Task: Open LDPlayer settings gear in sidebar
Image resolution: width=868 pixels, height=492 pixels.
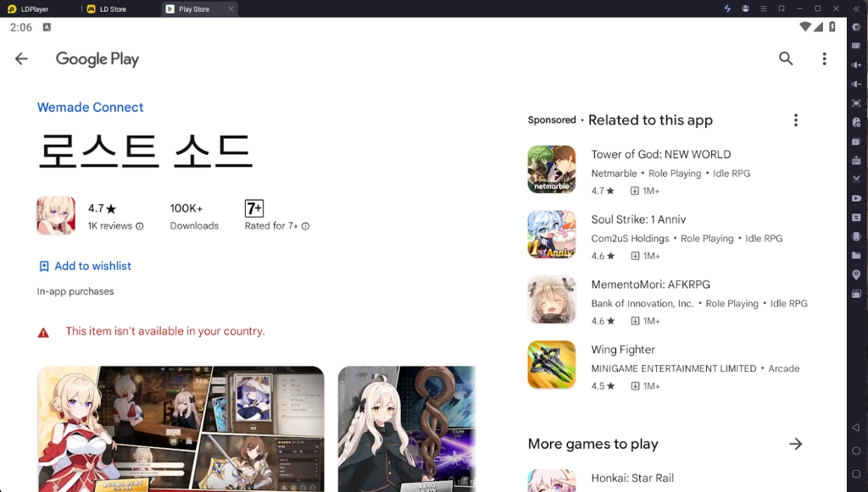Action: [856, 27]
